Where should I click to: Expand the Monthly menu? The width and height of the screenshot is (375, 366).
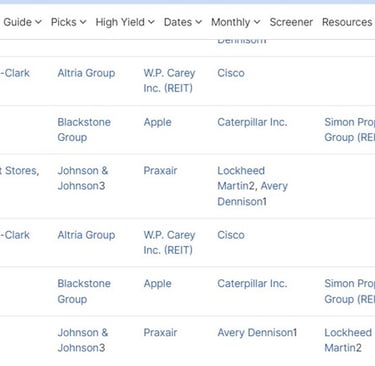tap(235, 22)
